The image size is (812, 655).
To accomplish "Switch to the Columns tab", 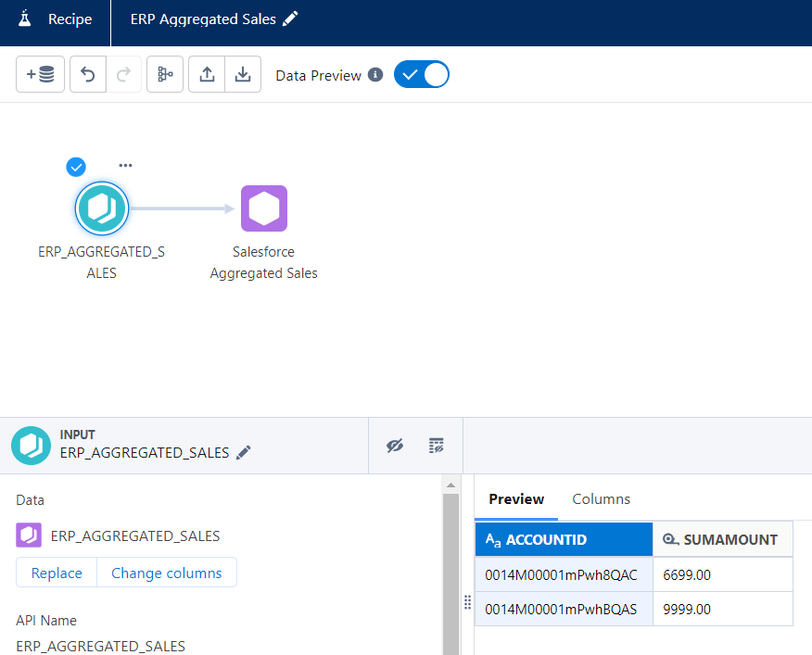I will tap(601, 499).
